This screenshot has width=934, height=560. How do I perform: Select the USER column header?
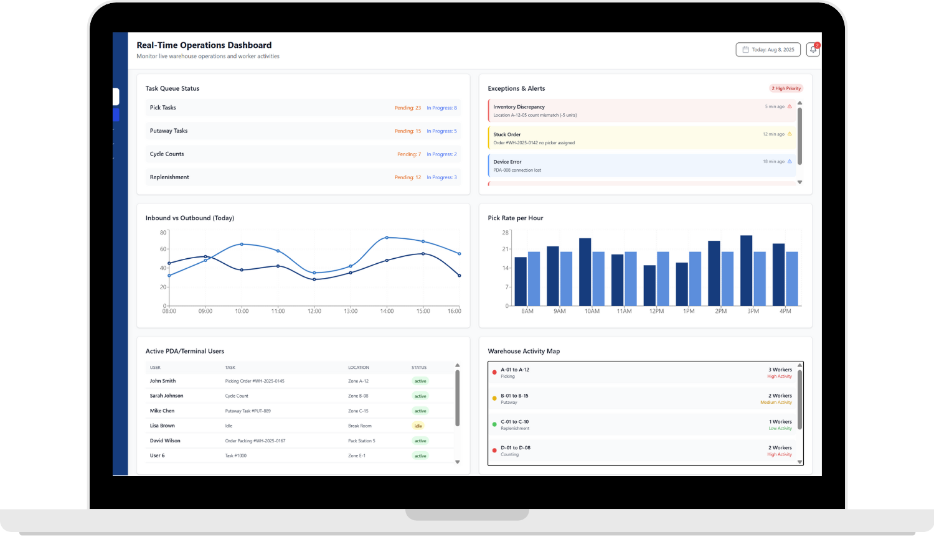(x=155, y=367)
